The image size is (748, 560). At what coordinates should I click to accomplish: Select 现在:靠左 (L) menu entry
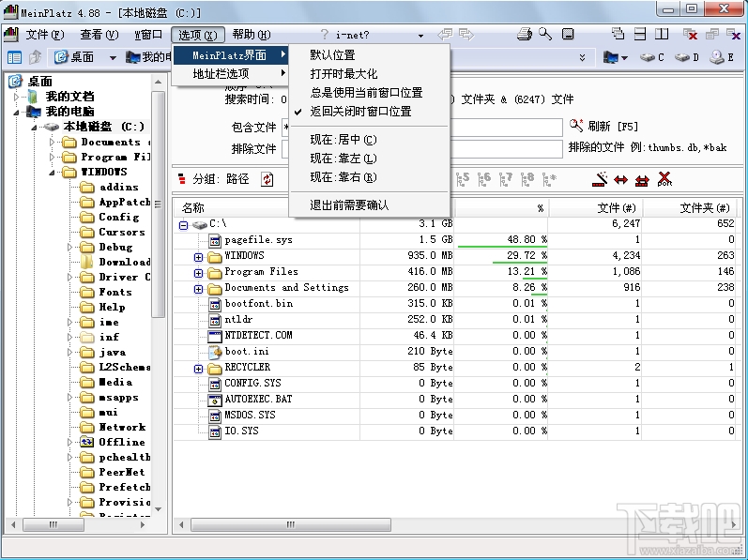coord(369,159)
